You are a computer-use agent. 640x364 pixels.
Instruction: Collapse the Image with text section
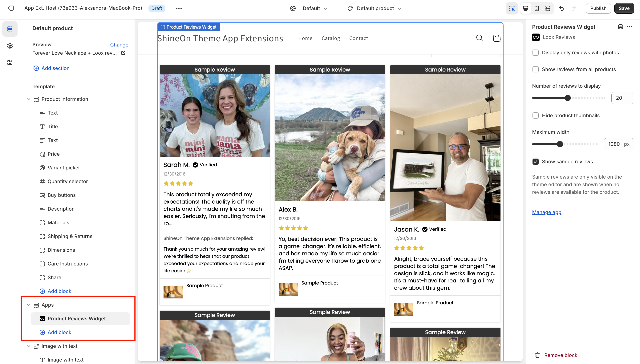tap(29, 346)
